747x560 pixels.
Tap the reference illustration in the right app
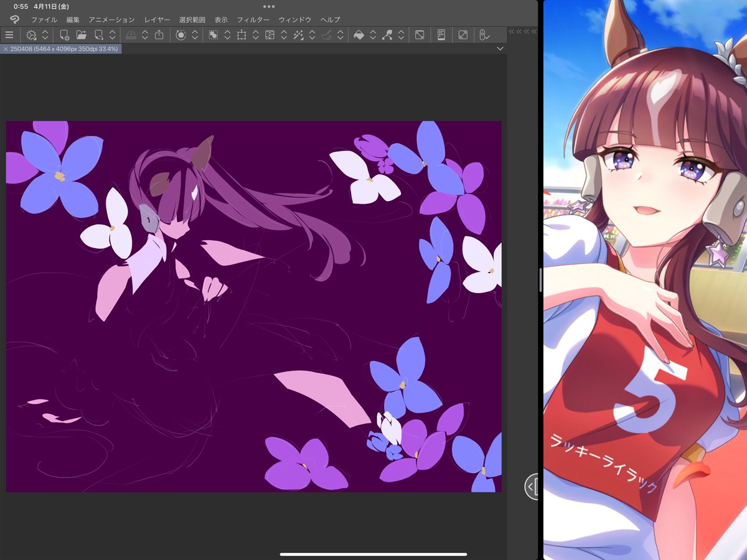pyautogui.click(x=645, y=280)
